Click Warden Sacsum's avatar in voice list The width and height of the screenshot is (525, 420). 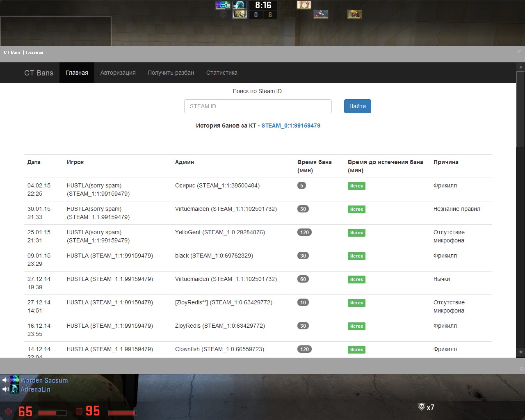tap(15, 380)
